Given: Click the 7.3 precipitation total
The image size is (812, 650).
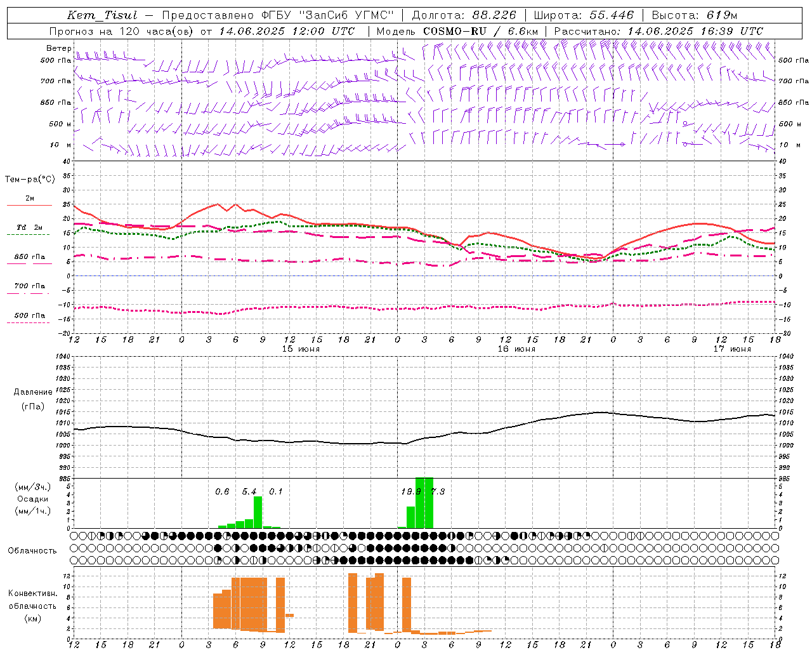Looking at the screenshot, I should coord(438,492).
